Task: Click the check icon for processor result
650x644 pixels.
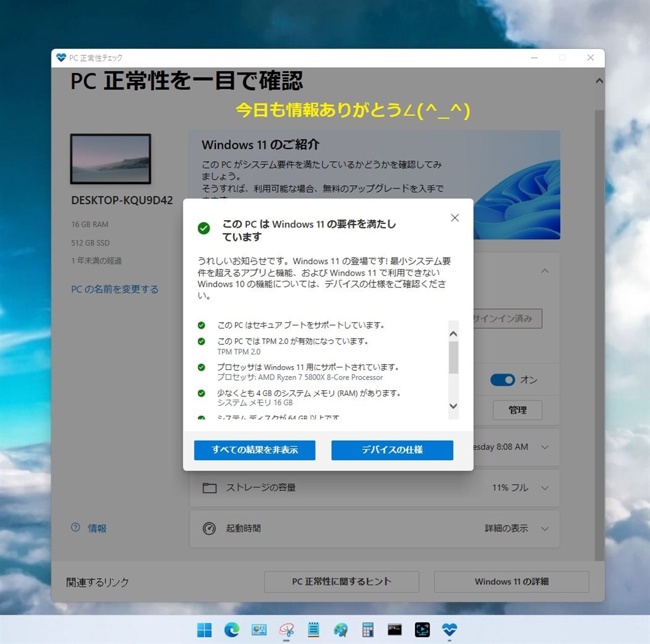Action: (x=201, y=367)
